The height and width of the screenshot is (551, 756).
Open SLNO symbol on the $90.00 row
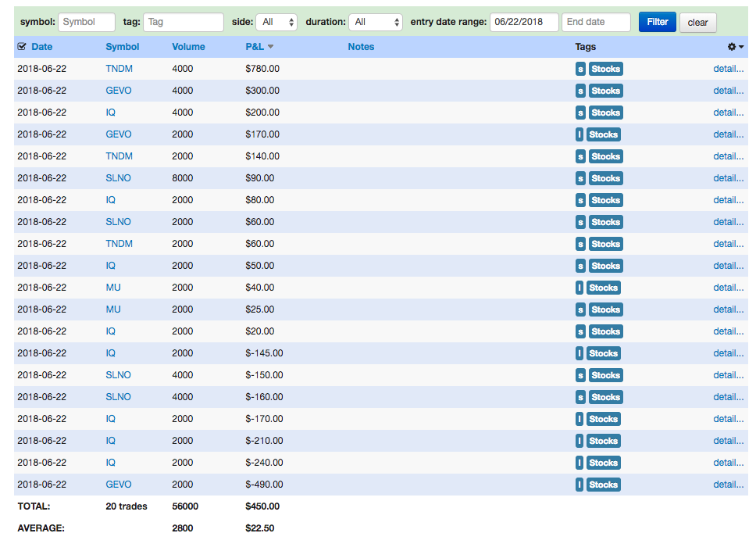118,178
